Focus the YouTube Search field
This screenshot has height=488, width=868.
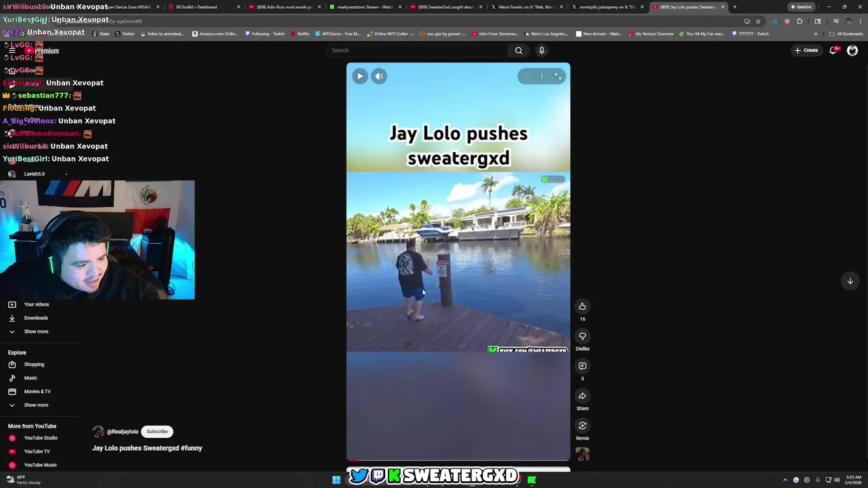tap(417, 50)
